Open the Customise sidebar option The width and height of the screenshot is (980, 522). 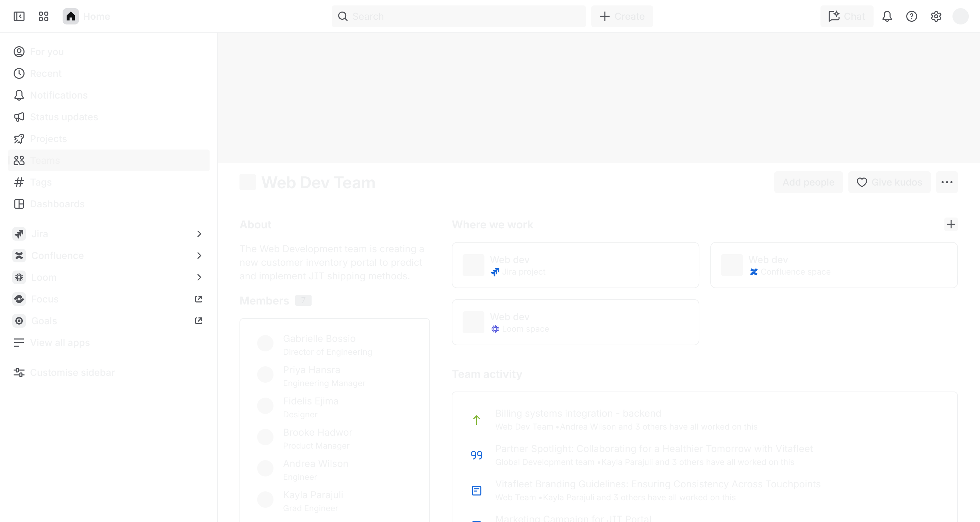[x=72, y=372]
